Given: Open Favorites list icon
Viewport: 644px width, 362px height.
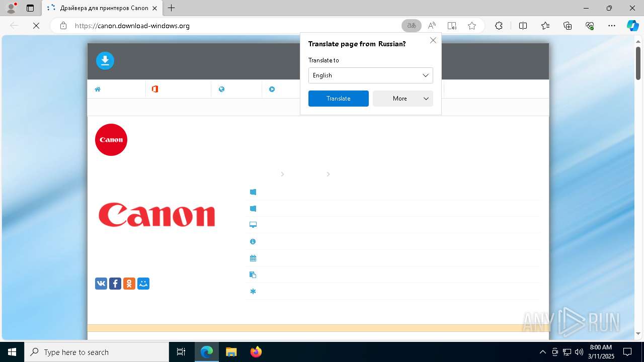Looking at the screenshot, I should (545, 26).
